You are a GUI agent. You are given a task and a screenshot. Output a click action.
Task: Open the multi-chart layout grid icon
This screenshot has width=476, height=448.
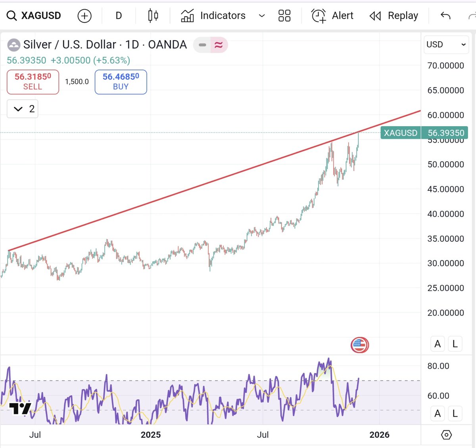[x=284, y=15]
